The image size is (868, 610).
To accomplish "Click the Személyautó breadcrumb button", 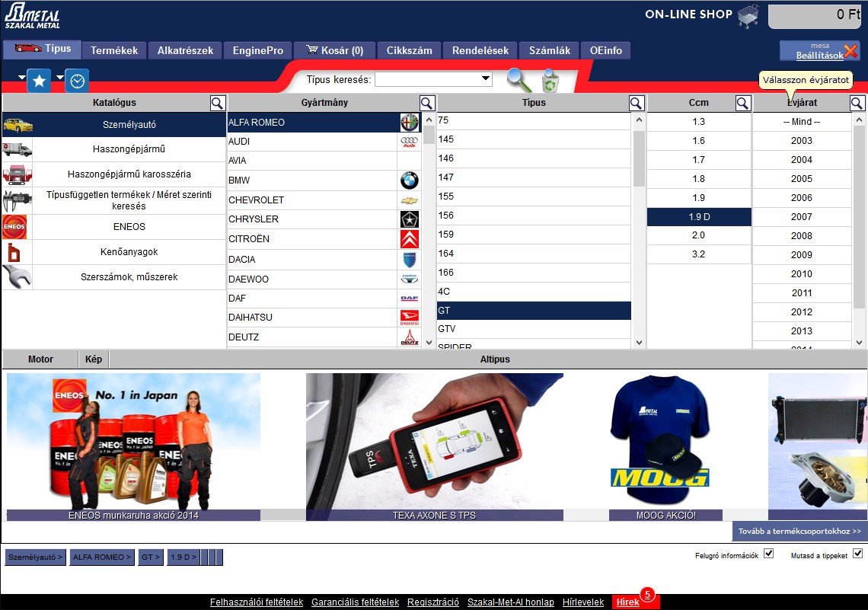I will 36,557.
